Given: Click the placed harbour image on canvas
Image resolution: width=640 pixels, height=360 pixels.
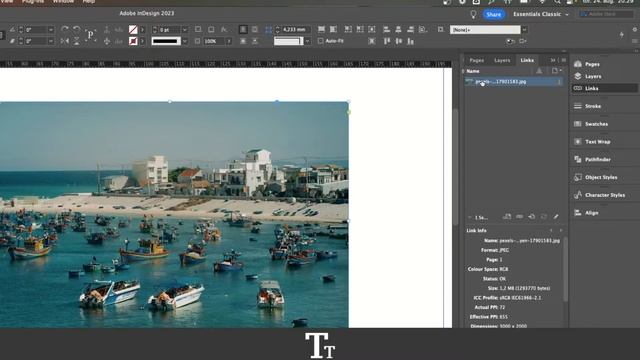Looking at the screenshot, I should point(174,214).
